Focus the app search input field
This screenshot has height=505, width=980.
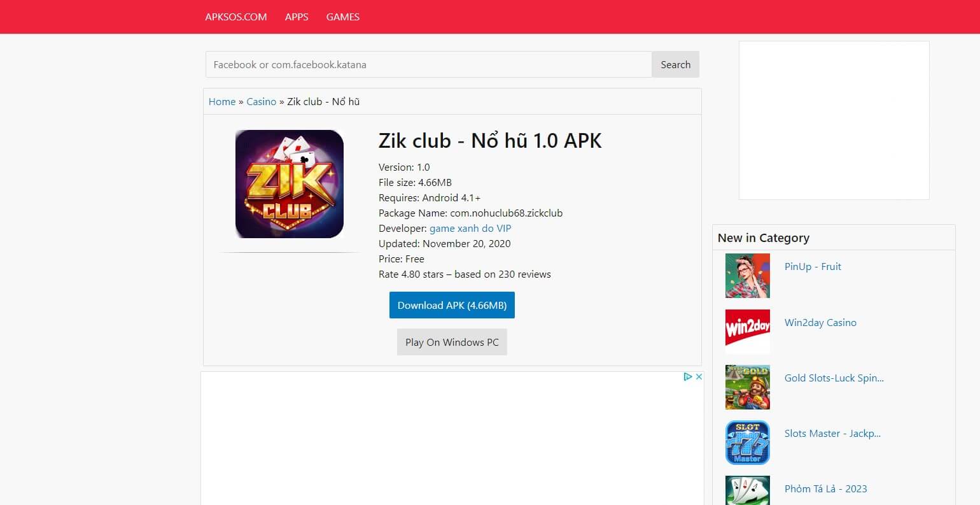point(429,64)
